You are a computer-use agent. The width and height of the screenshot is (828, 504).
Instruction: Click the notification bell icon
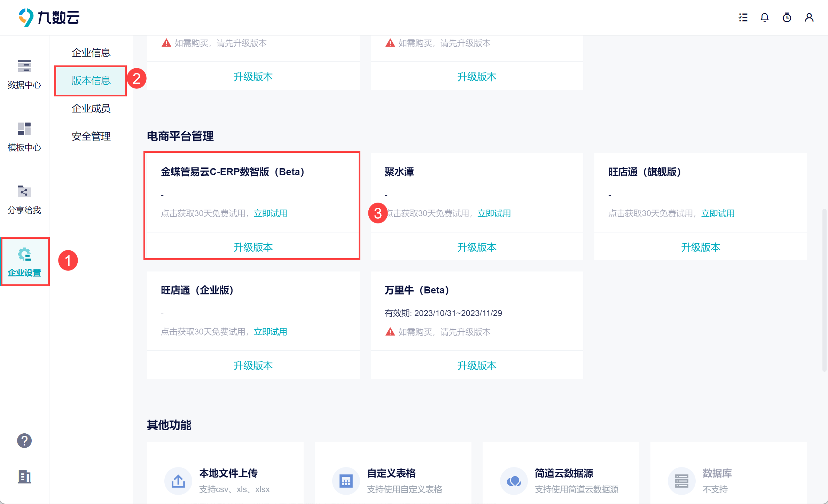(x=765, y=17)
